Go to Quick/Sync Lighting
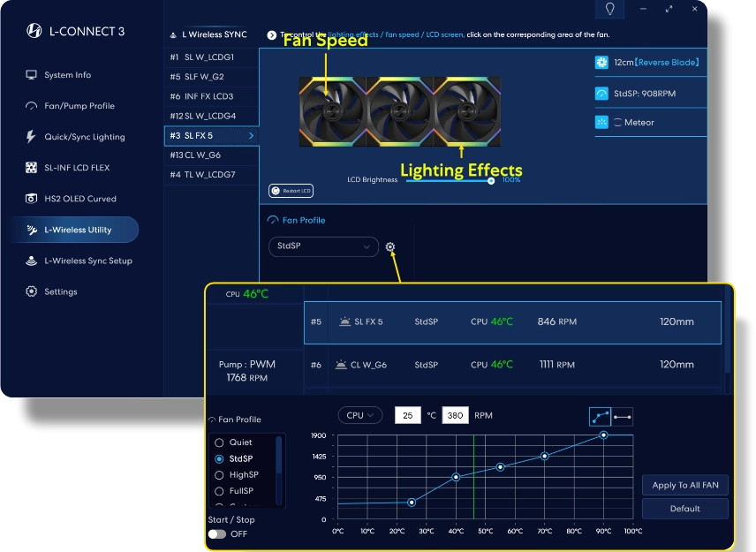 [75, 137]
